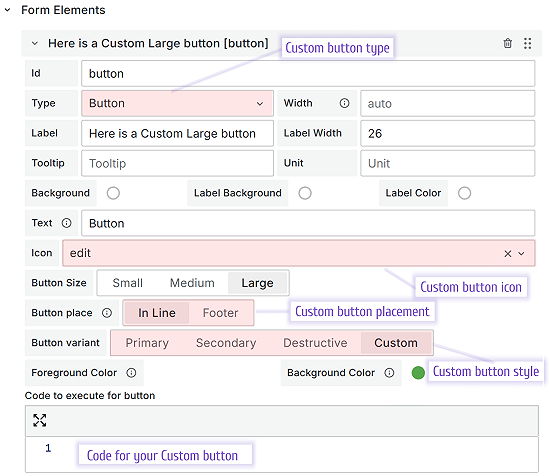Choose In Line button placement
This screenshot has height=476, width=550.
(x=156, y=313)
